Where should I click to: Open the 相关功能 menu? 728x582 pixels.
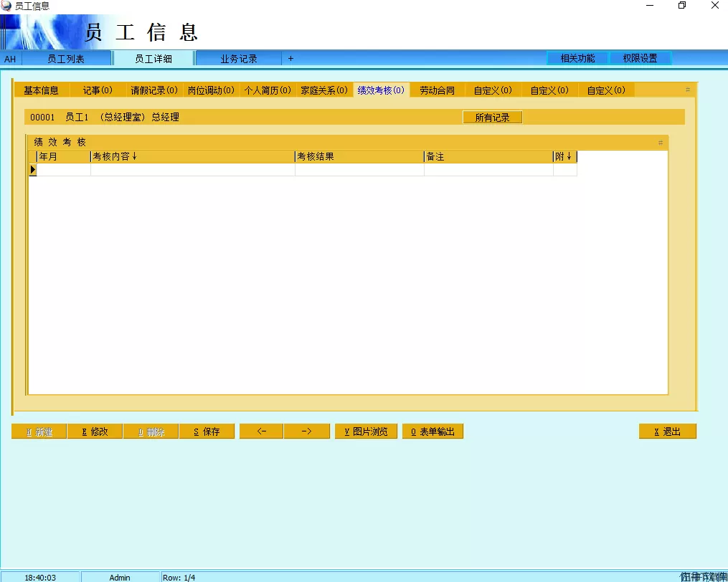click(x=577, y=58)
